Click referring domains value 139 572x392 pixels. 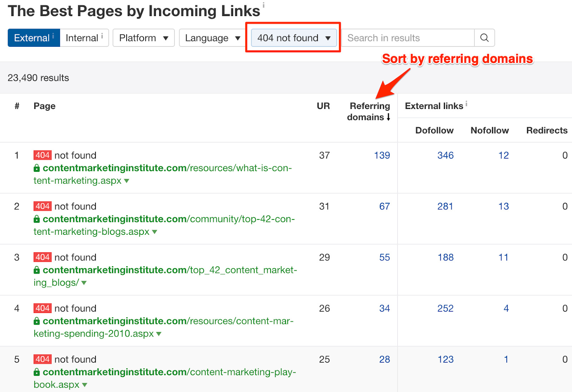tap(382, 155)
